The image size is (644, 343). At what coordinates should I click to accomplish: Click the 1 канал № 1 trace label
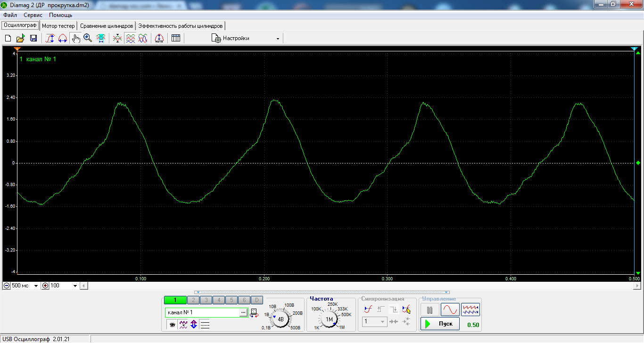coord(38,59)
